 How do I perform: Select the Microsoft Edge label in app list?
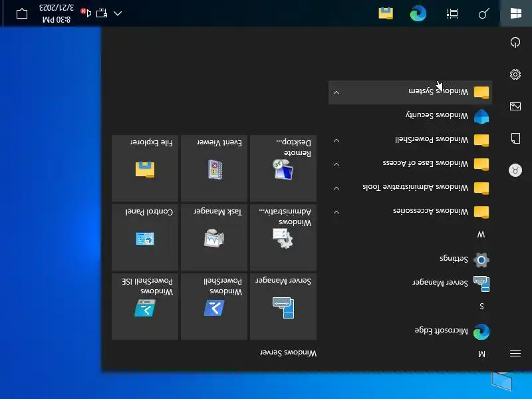441,331
